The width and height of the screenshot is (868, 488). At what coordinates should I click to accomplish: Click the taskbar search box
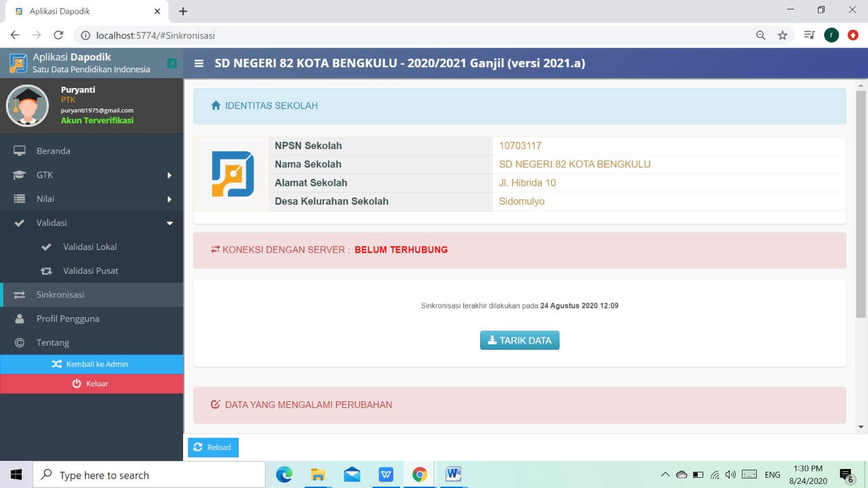click(x=149, y=475)
